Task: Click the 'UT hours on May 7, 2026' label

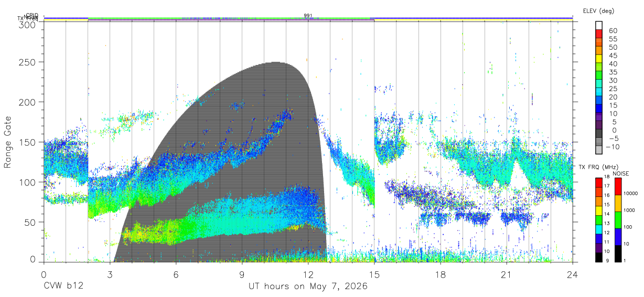Action: [308, 287]
